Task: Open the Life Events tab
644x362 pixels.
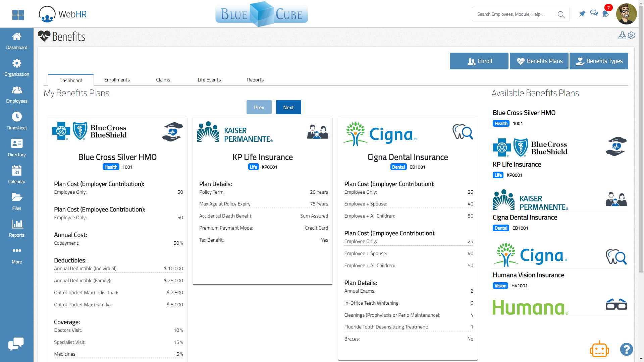Action: pyautogui.click(x=209, y=80)
